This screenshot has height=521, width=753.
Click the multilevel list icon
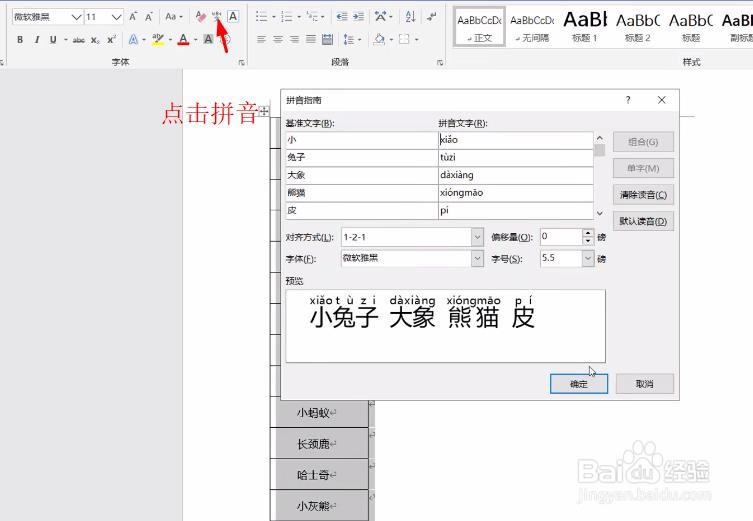click(x=312, y=17)
